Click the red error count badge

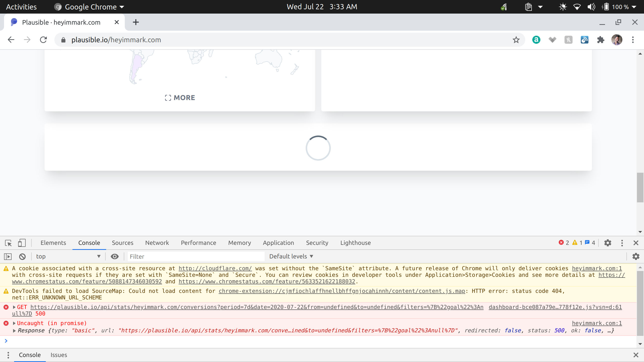pyautogui.click(x=564, y=243)
